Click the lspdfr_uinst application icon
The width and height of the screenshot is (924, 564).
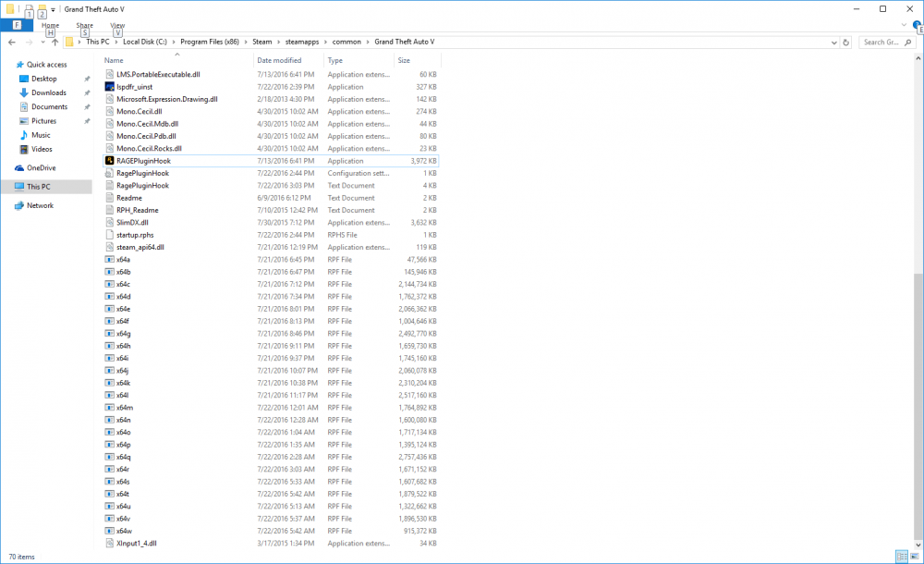110,87
